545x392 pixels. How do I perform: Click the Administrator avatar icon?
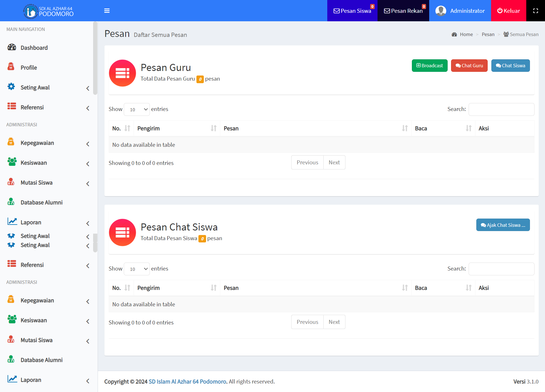click(x=441, y=11)
